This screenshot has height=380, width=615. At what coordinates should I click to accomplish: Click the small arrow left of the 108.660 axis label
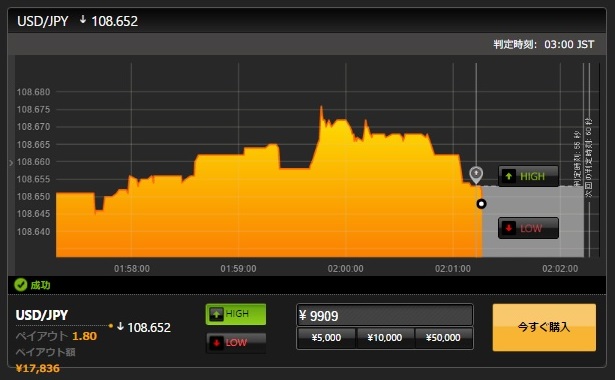pyautogui.click(x=11, y=162)
